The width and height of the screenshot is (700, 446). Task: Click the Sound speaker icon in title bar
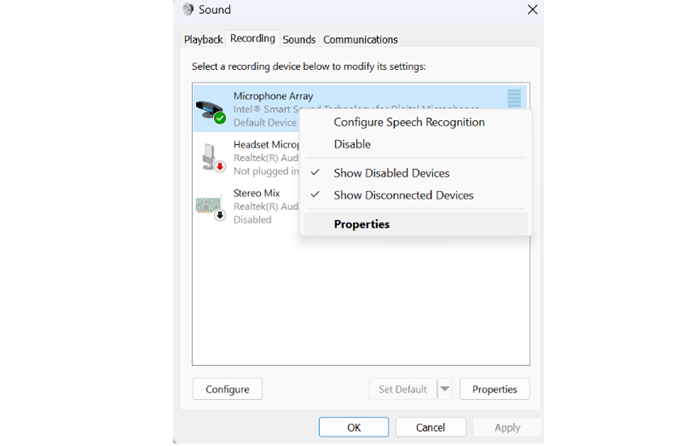tap(188, 9)
